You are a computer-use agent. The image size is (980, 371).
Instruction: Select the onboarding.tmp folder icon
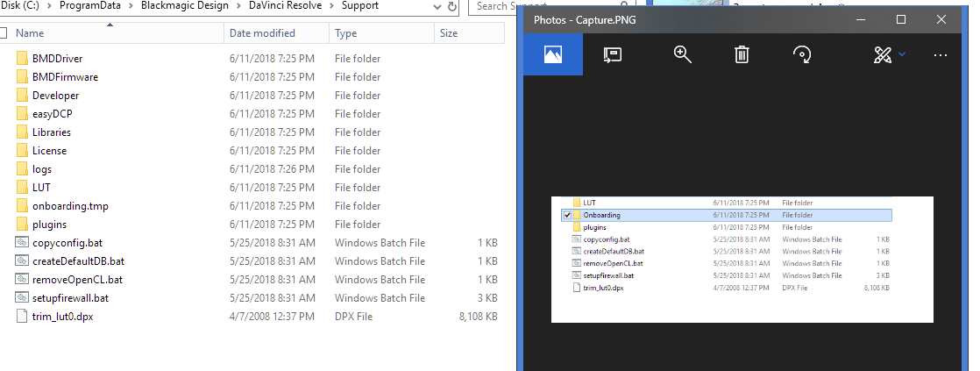pyautogui.click(x=22, y=206)
